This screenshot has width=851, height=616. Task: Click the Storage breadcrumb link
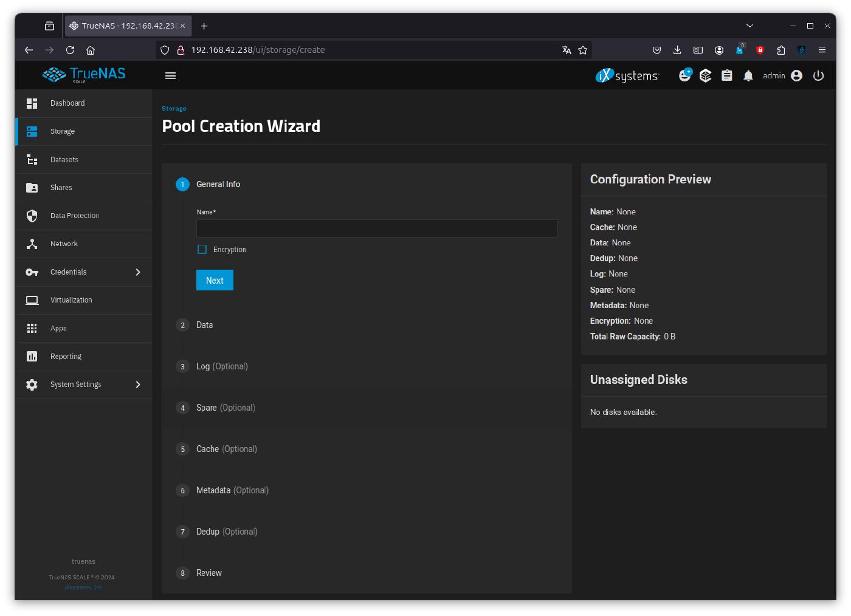click(174, 109)
